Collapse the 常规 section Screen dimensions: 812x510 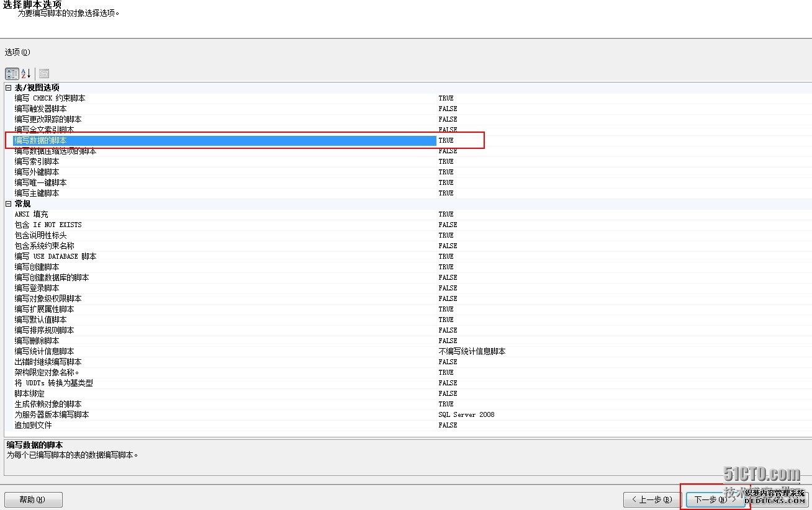click(x=9, y=204)
